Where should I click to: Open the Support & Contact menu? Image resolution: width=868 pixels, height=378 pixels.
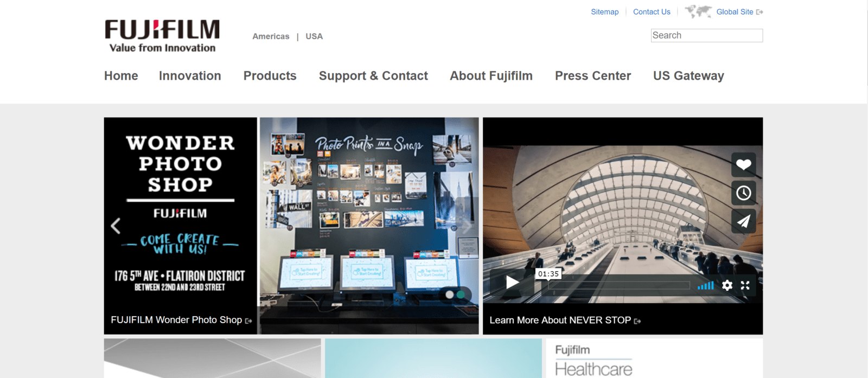click(373, 76)
